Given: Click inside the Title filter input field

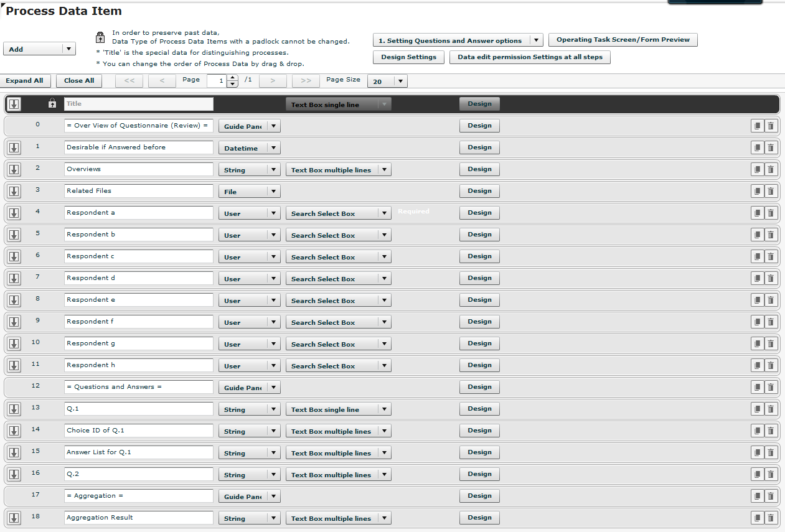Looking at the screenshot, I should [138, 104].
